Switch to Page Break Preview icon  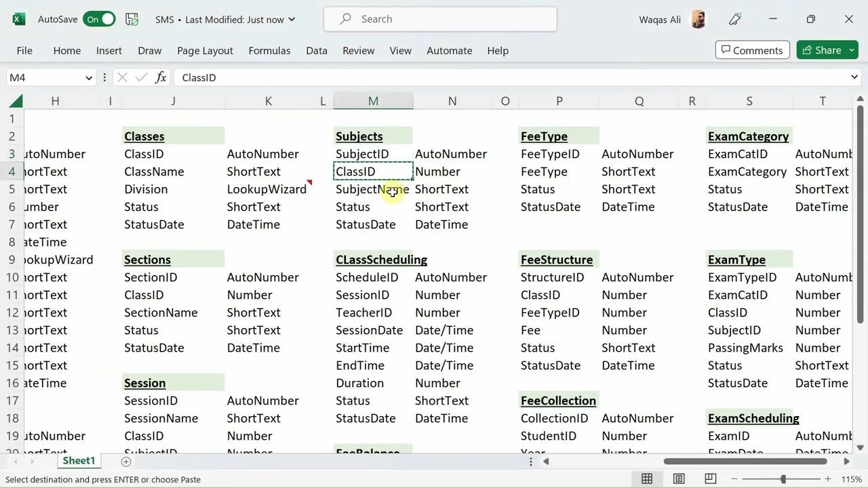click(710, 479)
